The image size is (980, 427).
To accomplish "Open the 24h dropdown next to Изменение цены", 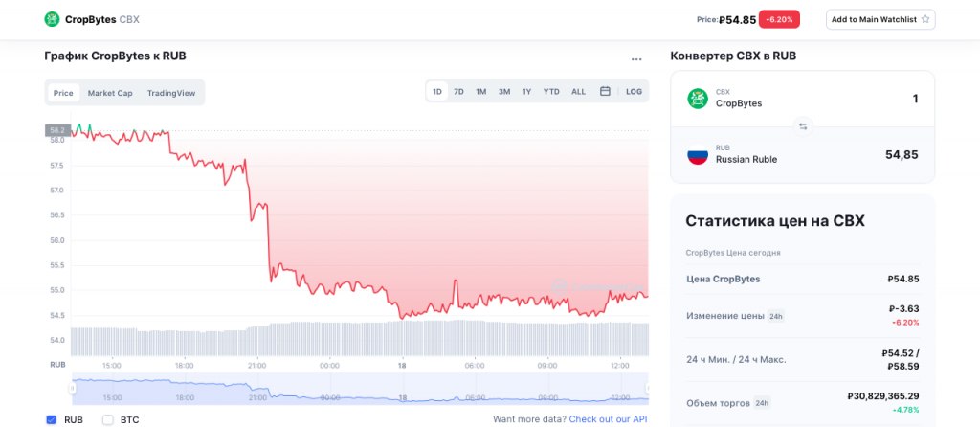I will (x=776, y=316).
